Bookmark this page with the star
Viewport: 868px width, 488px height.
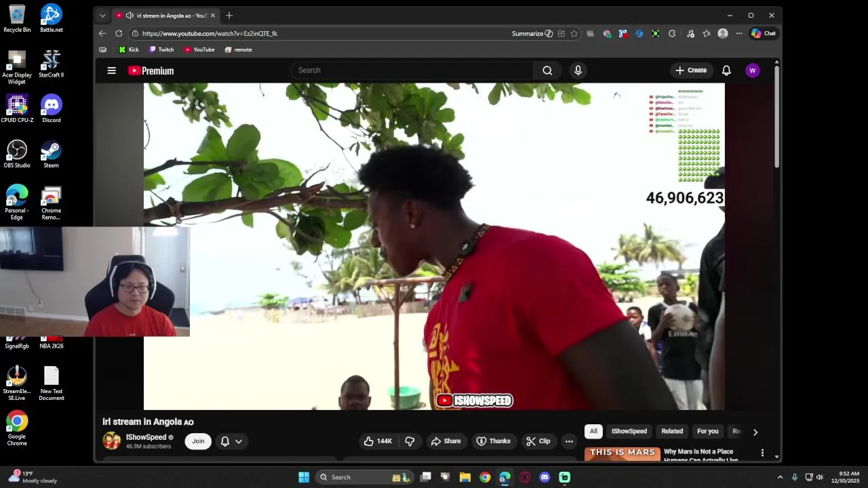coord(574,33)
